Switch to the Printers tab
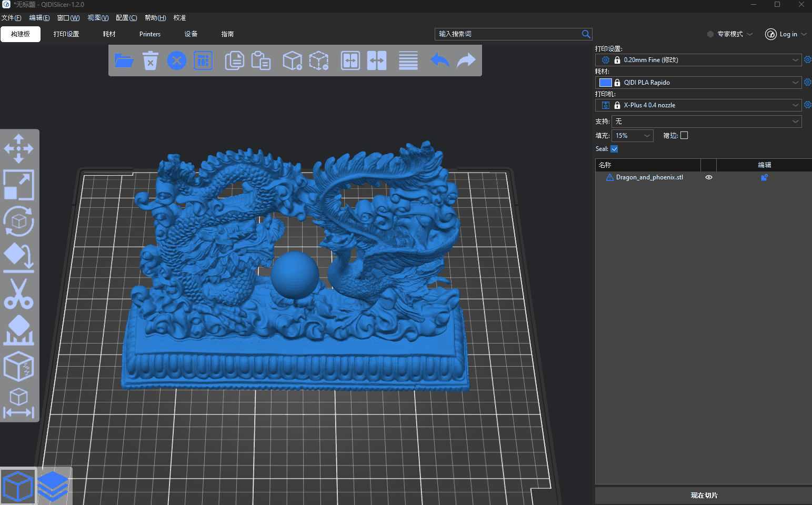Screen dimensions: 812x505 [x=150, y=34]
